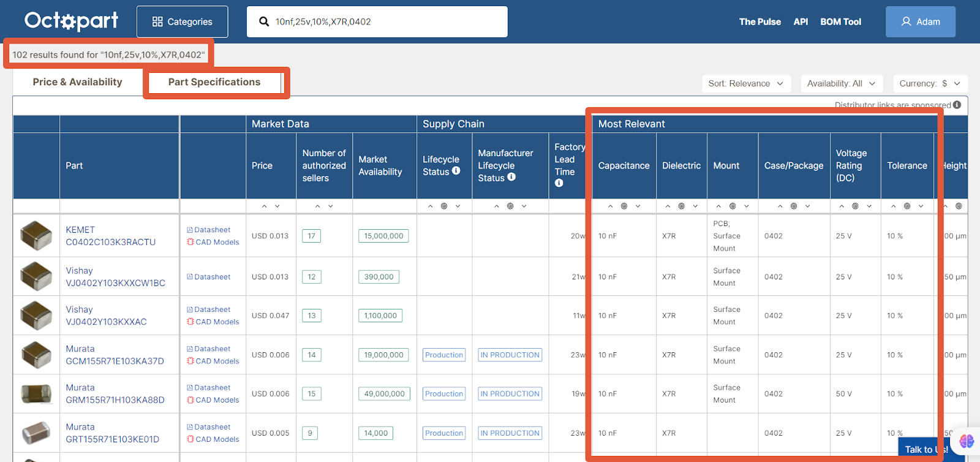The image size is (980, 462).
Task: Open Murata GRM155R71H103KA88D part page
Action: pos(115,394)
